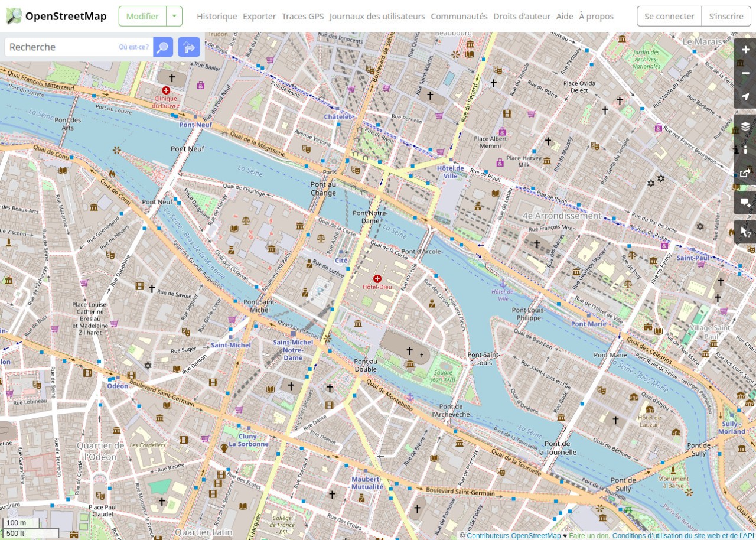This screenshot has width=756, height=540.
Task: Add a note with the speech-bubble icon
Action: (745, 202)
